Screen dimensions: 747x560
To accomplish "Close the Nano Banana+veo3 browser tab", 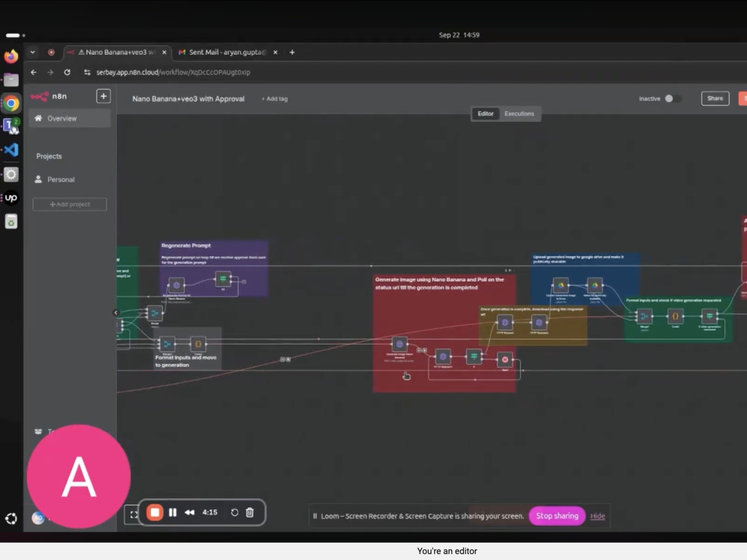I will click(164, 52).
